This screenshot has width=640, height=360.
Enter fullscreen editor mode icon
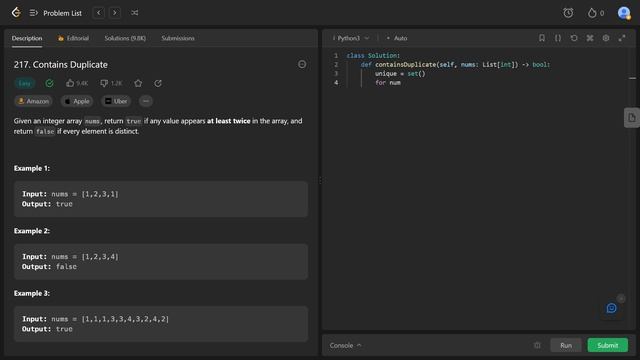coord(622,38)
